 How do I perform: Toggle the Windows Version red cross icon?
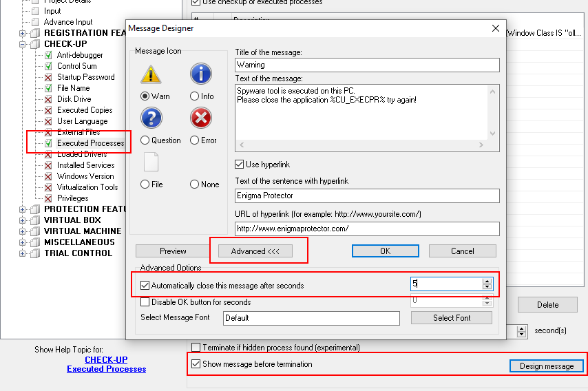(x=48, y=176)
